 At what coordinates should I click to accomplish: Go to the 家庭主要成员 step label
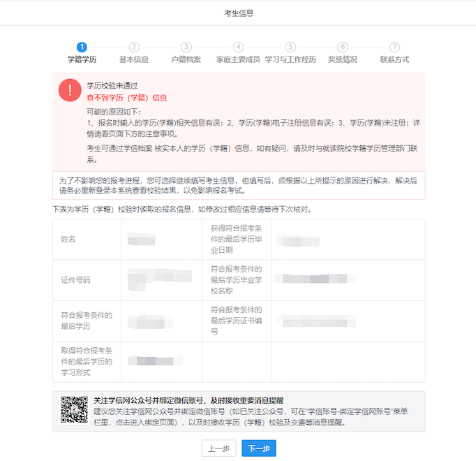point(238,60)
